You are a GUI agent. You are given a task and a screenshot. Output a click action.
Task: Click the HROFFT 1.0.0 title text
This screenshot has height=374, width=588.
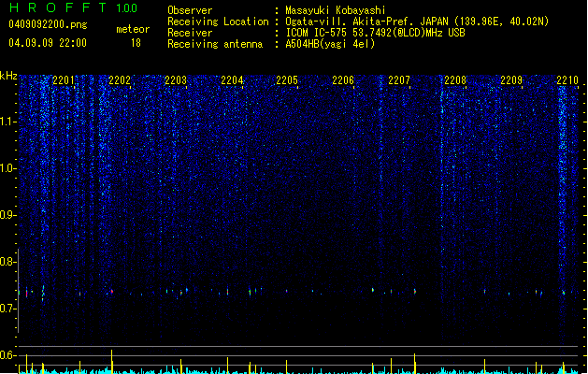(73, 7)
